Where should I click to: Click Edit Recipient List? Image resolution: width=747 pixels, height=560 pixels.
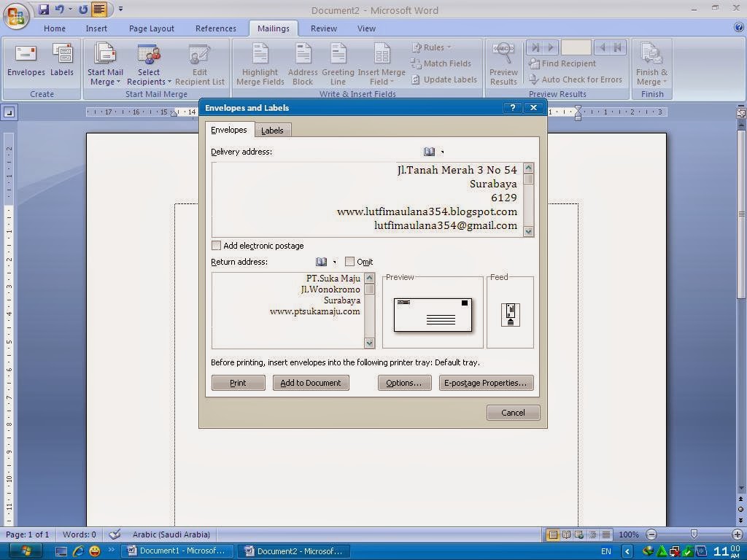pyautogui.click(x=200, y=63)
